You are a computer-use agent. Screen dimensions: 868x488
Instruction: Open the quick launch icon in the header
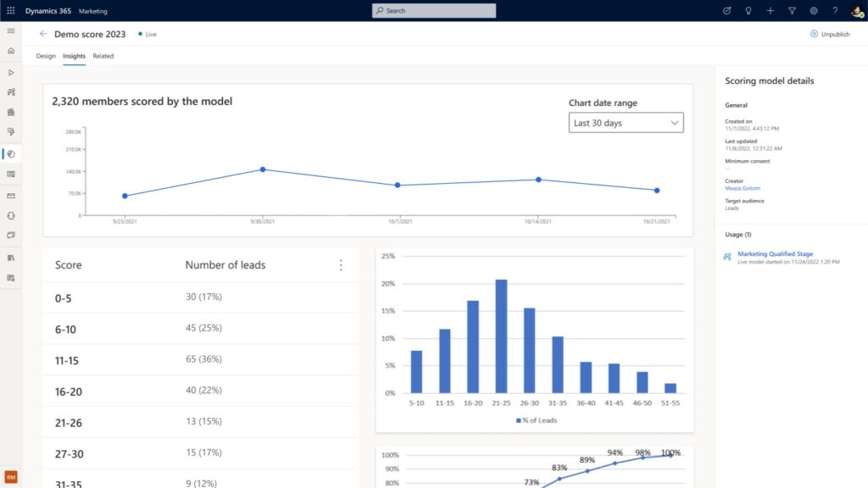coord(726,10)
